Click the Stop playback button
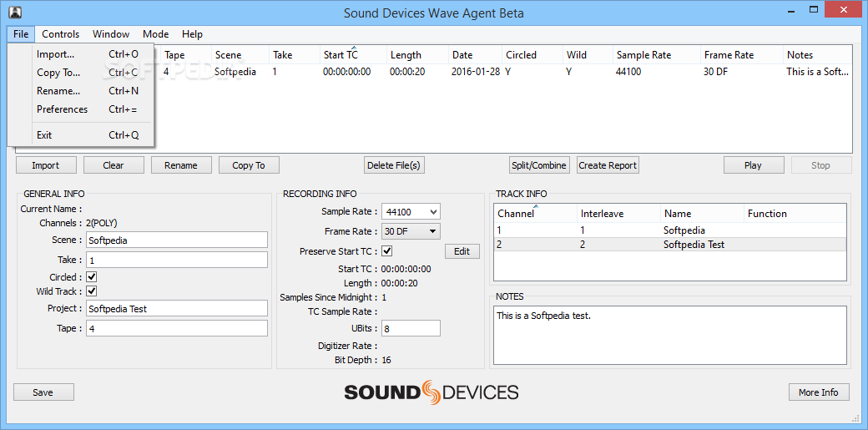This screenshot has width=868, height=430. coord(821,165)
